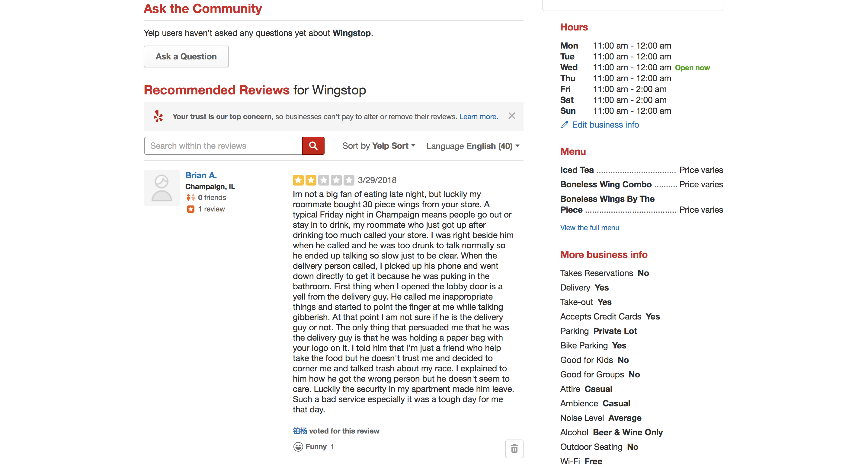This screenshot has height=467, width=868.
Task: Click the Yelp burst logo in trust notice
Action: coord(158,116)
